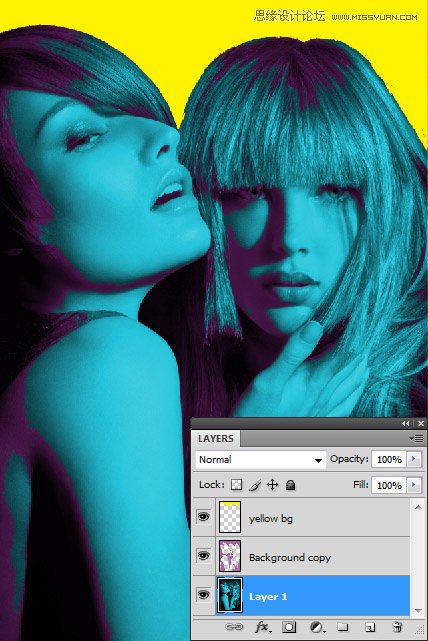Toggle lock image pixels brush icon

point(255,485)
